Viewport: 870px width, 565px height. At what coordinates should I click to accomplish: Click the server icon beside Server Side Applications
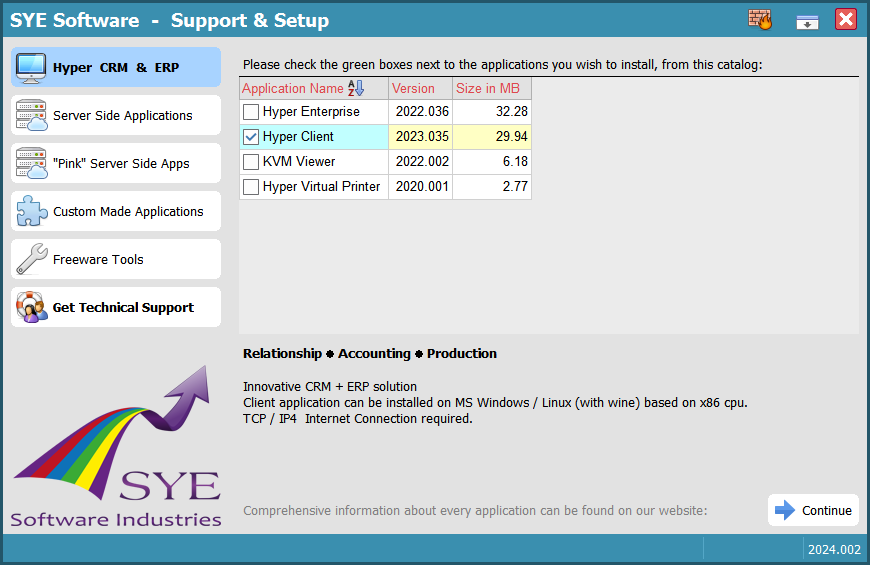tap(31, 115)
